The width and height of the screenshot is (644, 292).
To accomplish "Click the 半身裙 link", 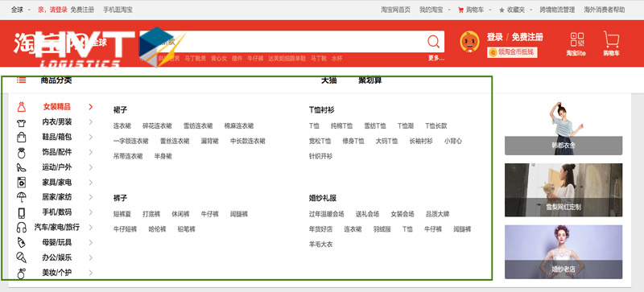I will [163, 156].
